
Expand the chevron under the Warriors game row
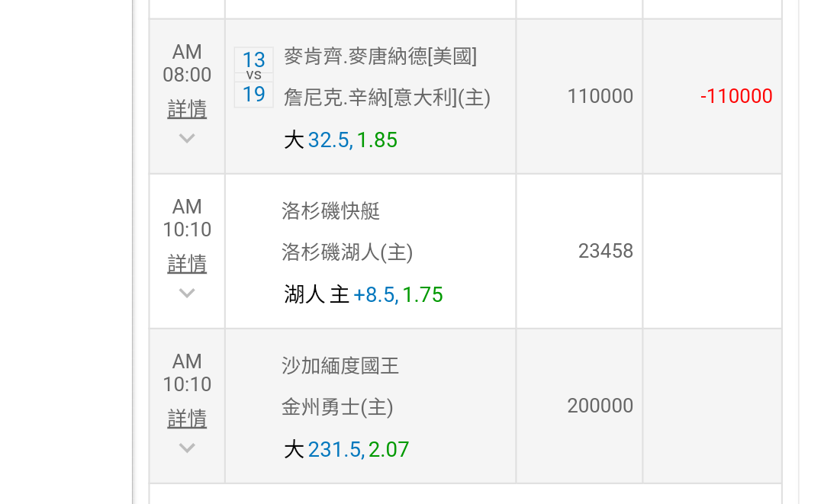click(x=187, y=448)
